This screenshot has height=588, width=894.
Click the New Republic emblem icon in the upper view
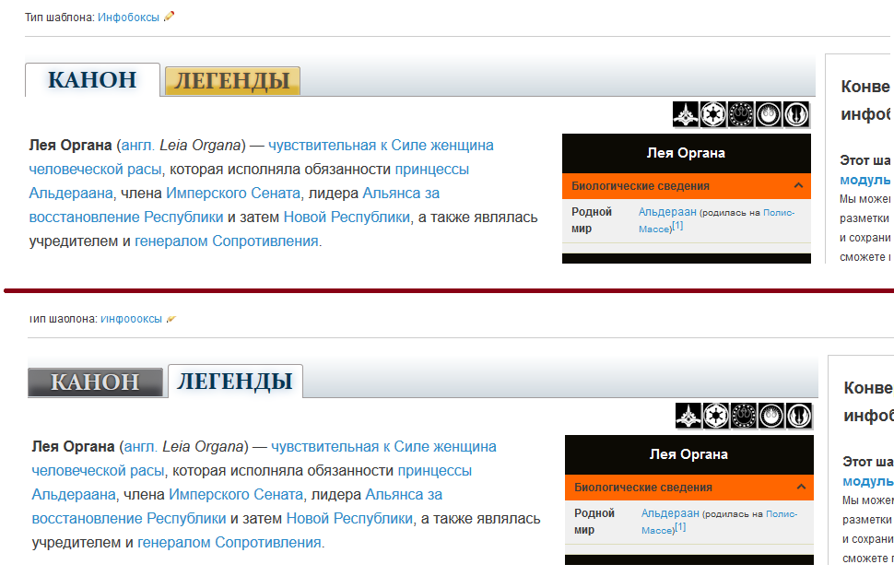741,114
